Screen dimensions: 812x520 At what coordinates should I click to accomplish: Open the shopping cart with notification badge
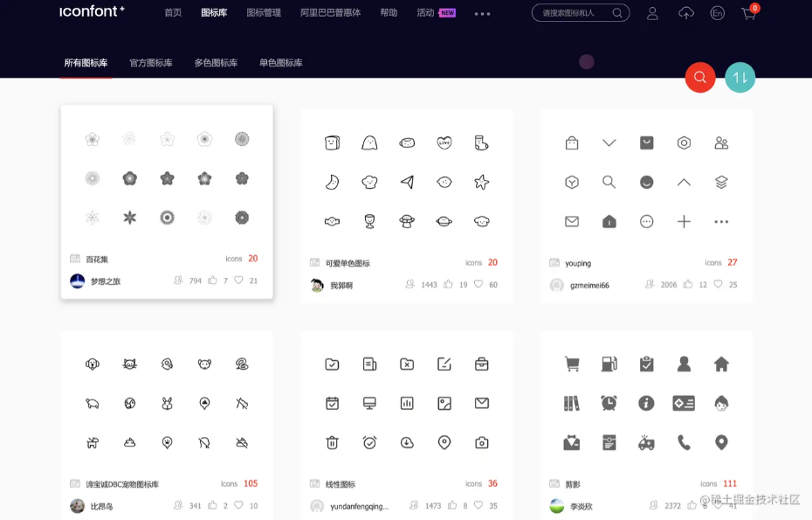coord(748,13)
